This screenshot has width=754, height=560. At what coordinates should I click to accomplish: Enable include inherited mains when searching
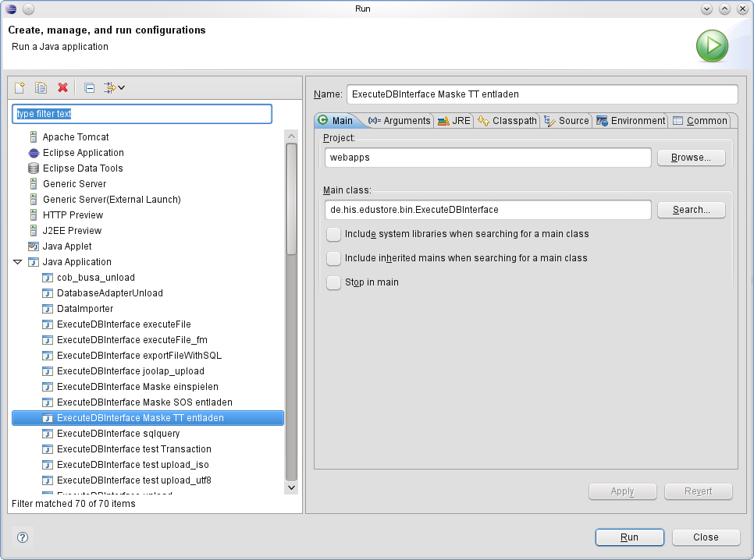pos(334,258)
